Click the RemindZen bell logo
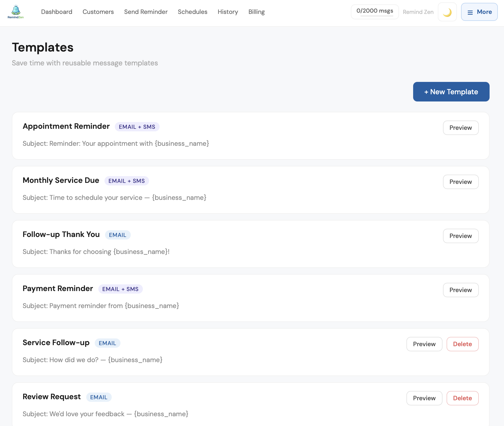This screenshot has height=426, width=504. 16,12
